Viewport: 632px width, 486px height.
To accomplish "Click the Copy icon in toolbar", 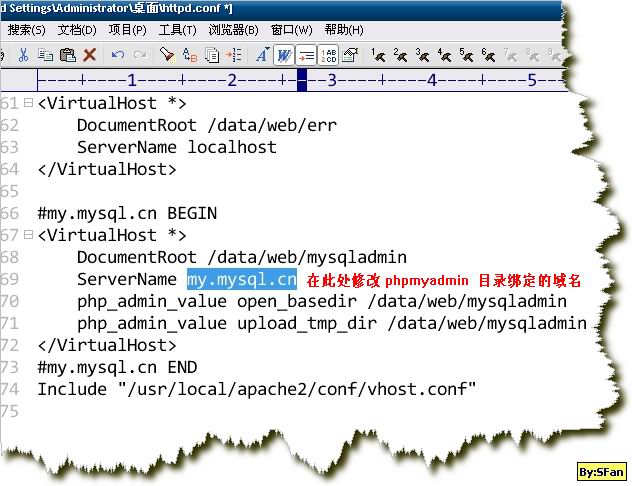I will [x=45, y=55].
